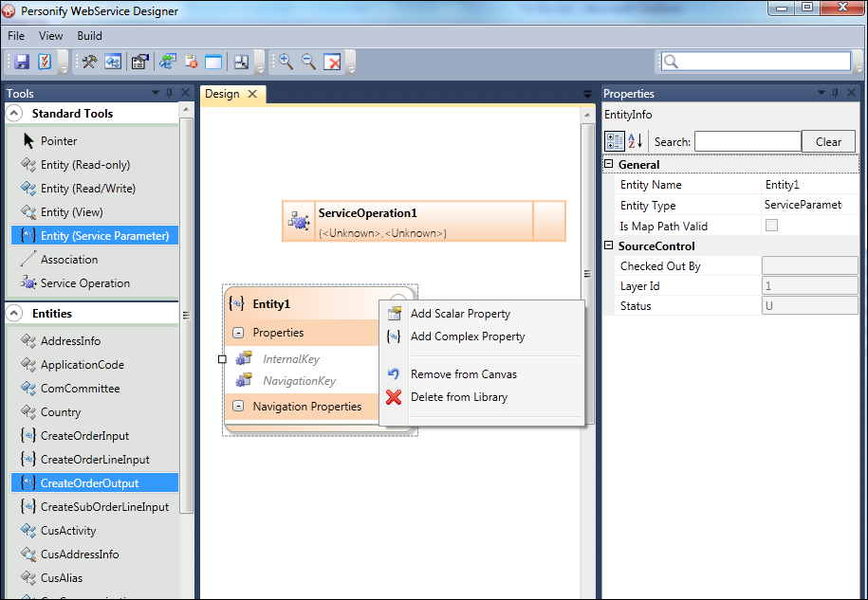Screen dimensions: 868x600
Task: Click the clipboard with red X icon
Action: [191, 62]
